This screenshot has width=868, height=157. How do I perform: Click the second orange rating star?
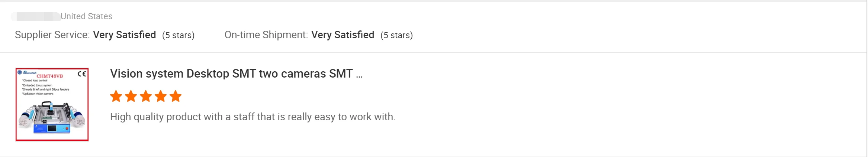tap(131, 97)
